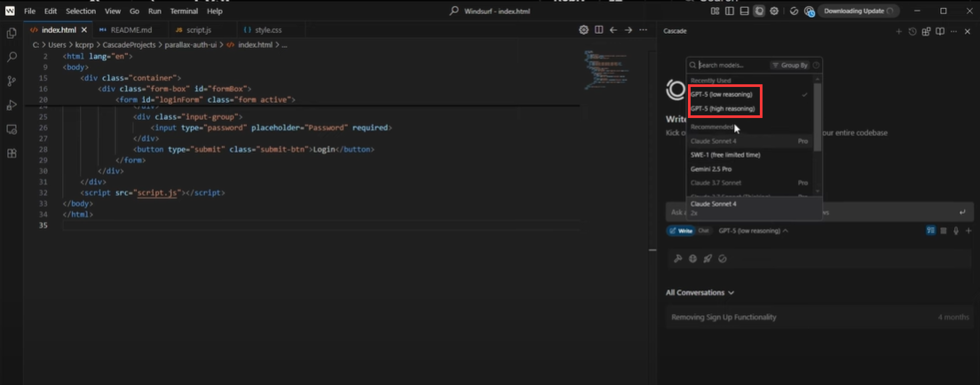Select the SWE-1 (free limited time) model

(749, 155)
